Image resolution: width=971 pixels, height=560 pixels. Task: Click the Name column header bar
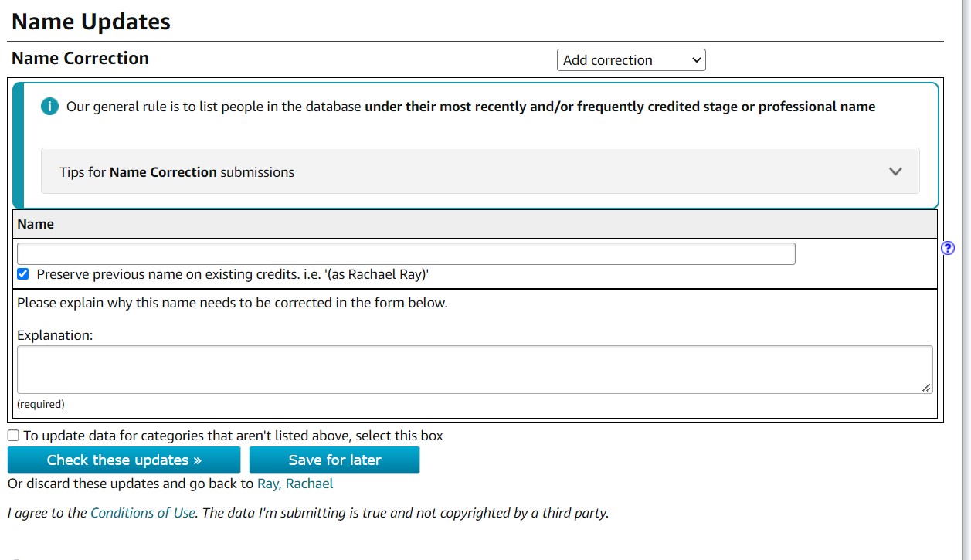pos(475,224)
